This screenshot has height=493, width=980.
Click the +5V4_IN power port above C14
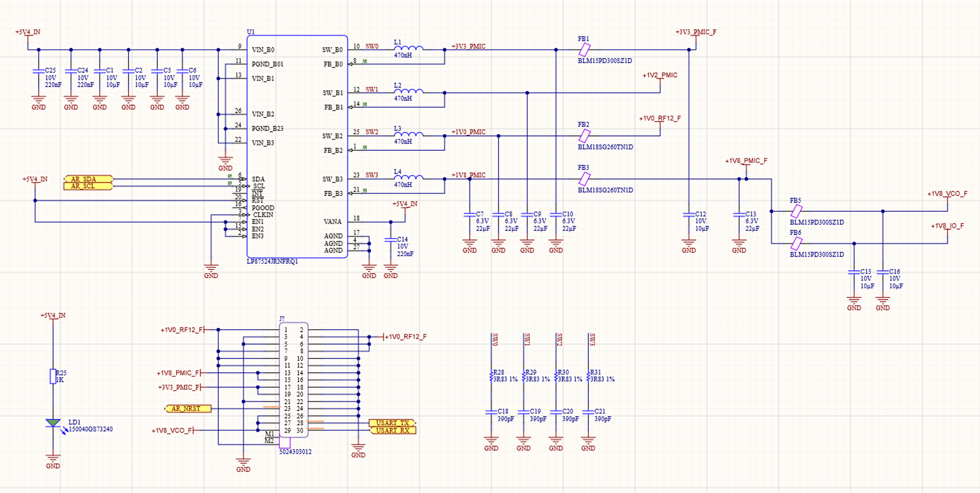(x=405, y=204)
